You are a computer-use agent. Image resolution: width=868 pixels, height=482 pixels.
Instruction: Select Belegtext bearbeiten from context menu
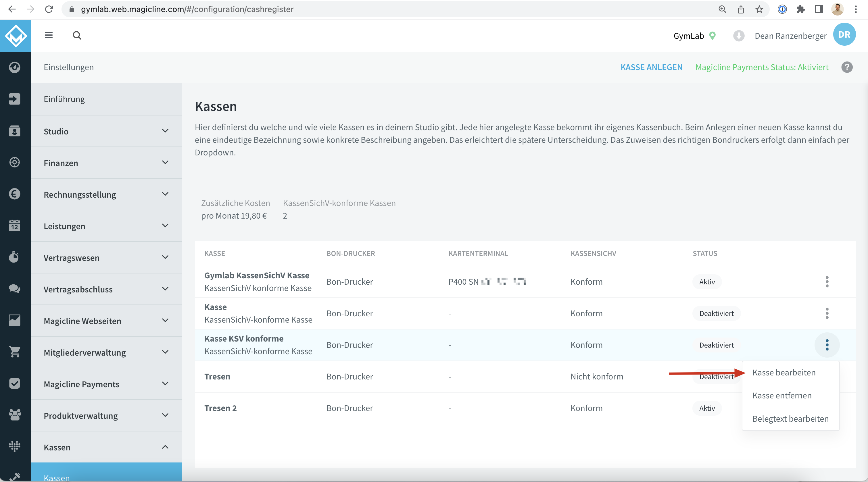(x=790, y=419)
